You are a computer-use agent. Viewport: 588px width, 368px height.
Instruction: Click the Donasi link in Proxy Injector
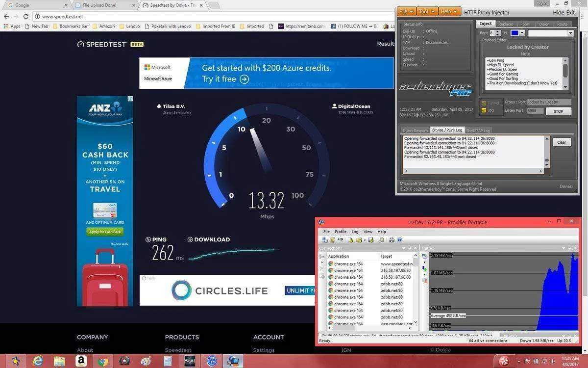(x=566, y=186)
